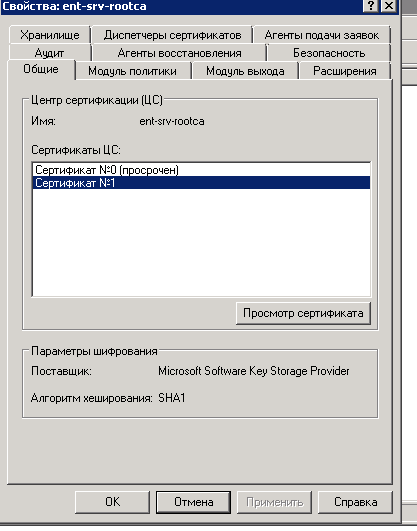Confirm with the OK button
Screen dimensions: 417x531
[x=112, y=502]
